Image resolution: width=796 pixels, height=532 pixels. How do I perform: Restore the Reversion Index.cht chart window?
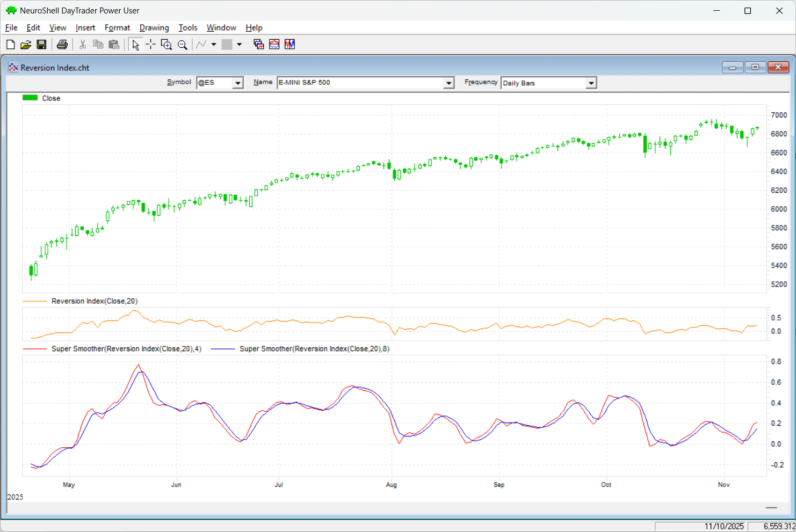(x=755, y=67)
